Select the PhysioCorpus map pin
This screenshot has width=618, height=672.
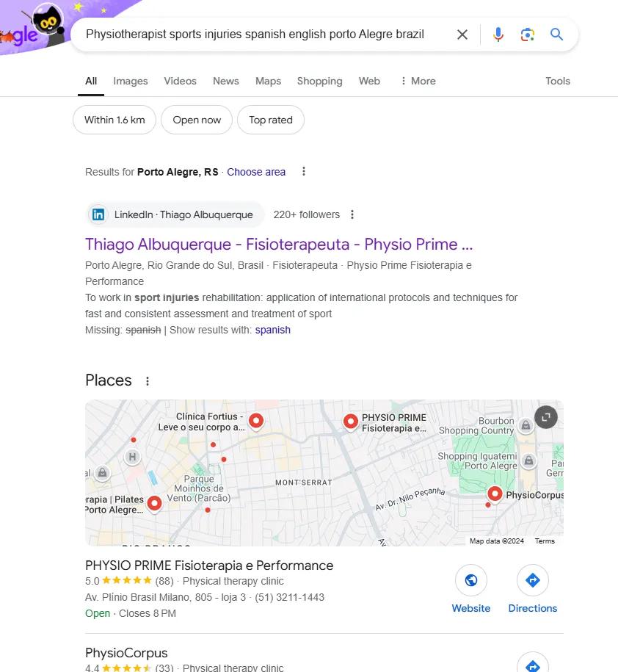pyautogui.click(x=495, y=494)
